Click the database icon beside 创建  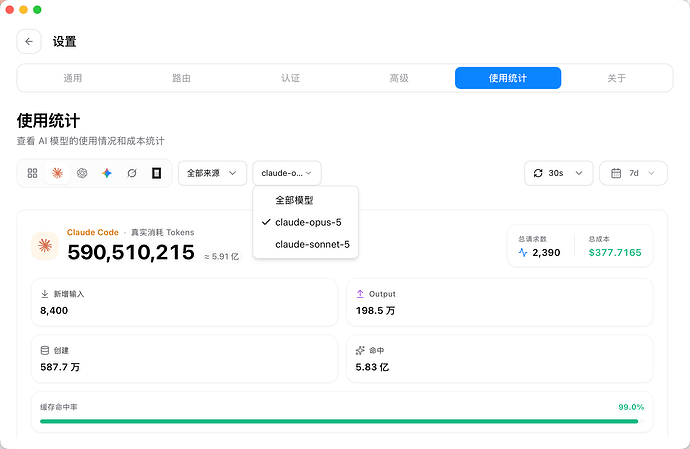tap(44, 350)
